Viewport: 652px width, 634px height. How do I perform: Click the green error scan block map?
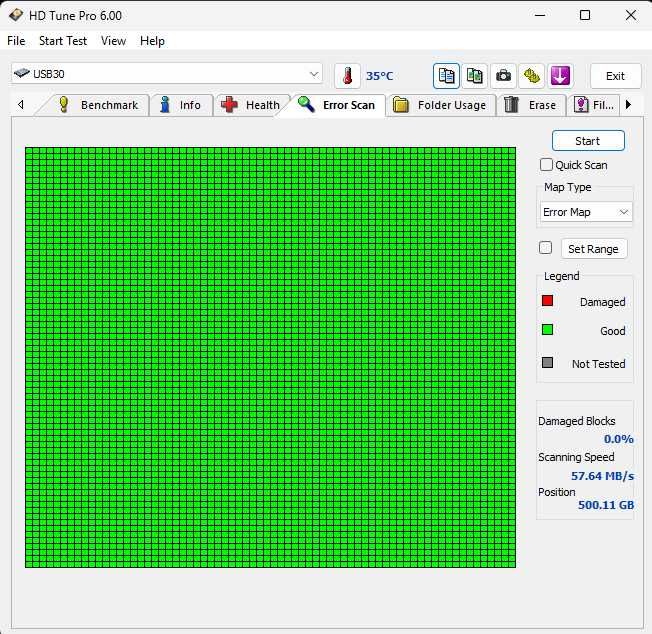pyautogui.click(x=270, y=357)
